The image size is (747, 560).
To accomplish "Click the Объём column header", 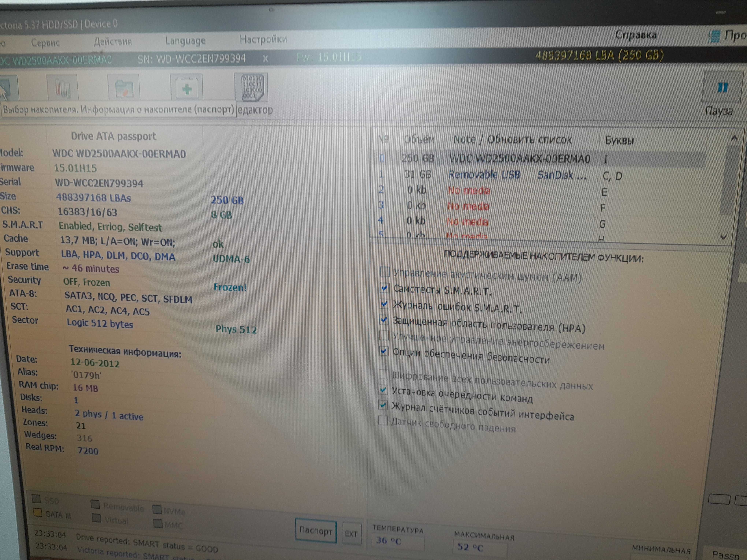I will click(419, 139).
